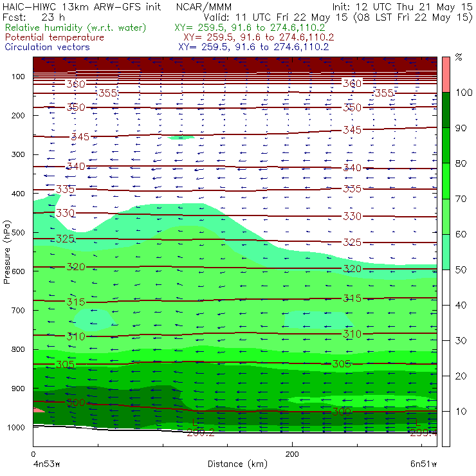Click the pink saturated patch near 950 hPa
This screenshot has height=476, width=476.
(38, 410)
